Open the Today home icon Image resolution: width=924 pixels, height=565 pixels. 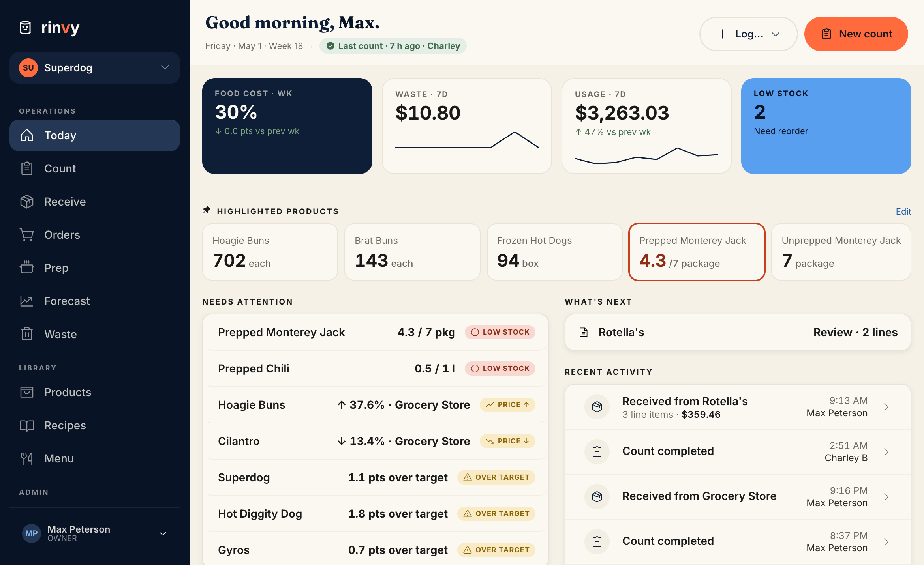click(x=27, y=135)
